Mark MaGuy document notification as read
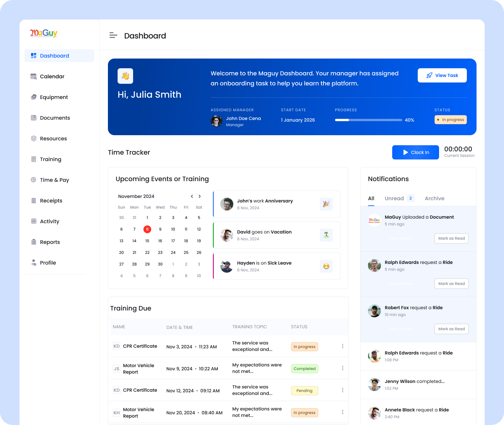Viewport: 504px width, 425px height. 451,238
